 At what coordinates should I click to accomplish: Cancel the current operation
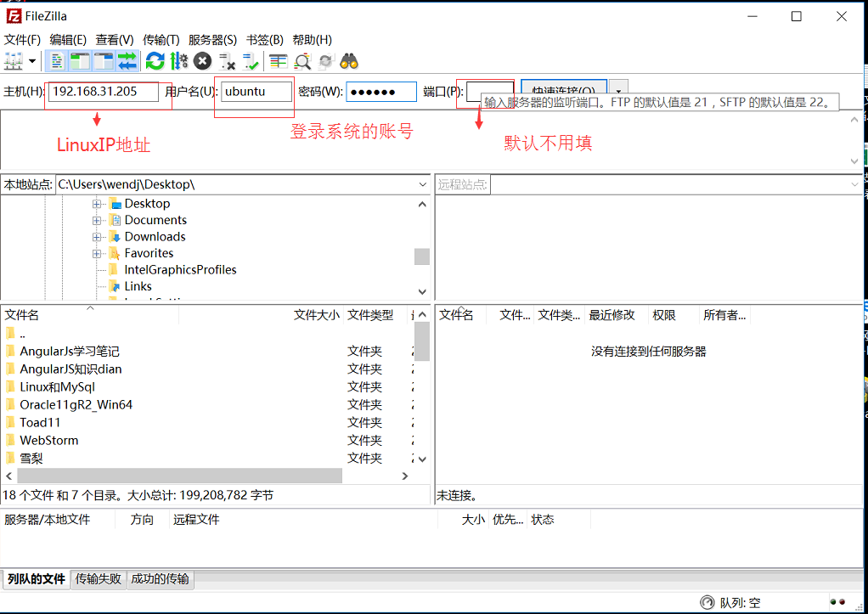(x=203, y=61)
